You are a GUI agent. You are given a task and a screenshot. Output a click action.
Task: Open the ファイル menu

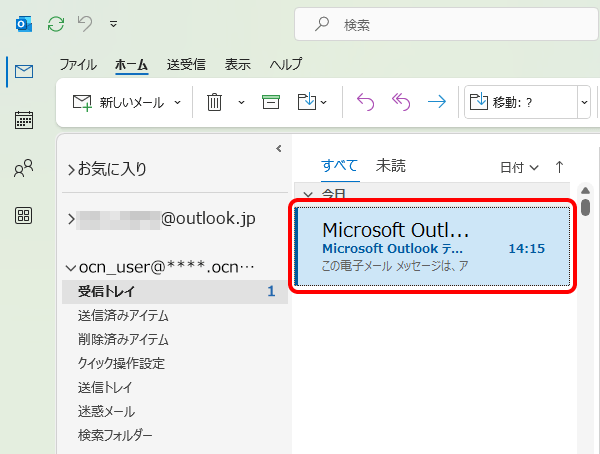coord(78,64)
